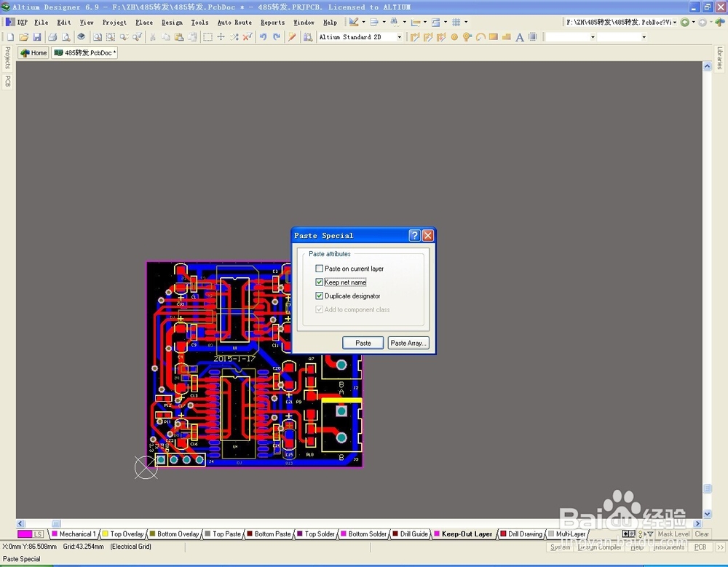Place a via with toolbar icon
728x567 pixels.
click(467, 36)
